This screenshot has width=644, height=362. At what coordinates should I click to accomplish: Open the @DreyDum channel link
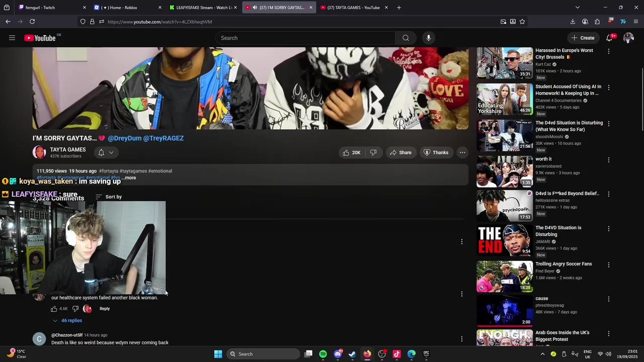[124, 138]
